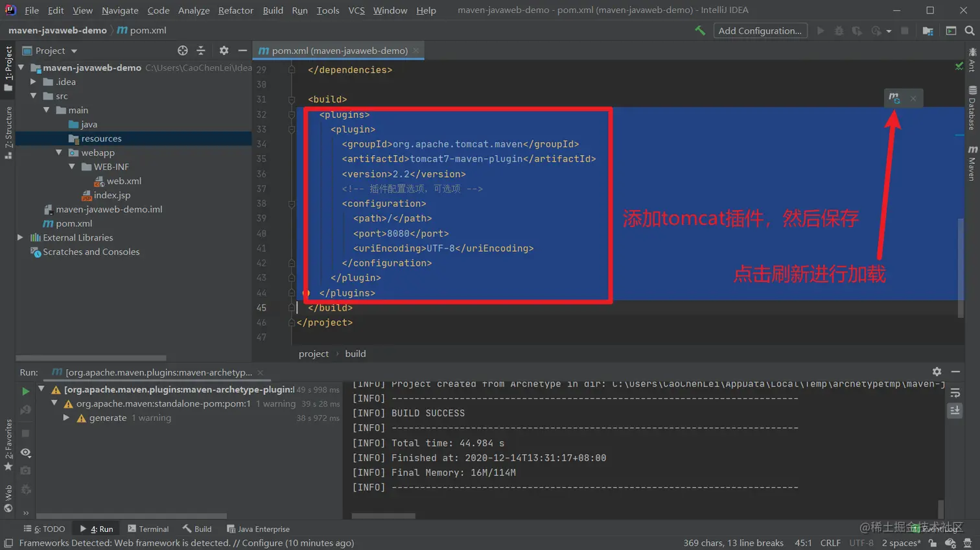Toggle fold marker at the build tag line
980x550 pixels.
[x=292, y=99]
